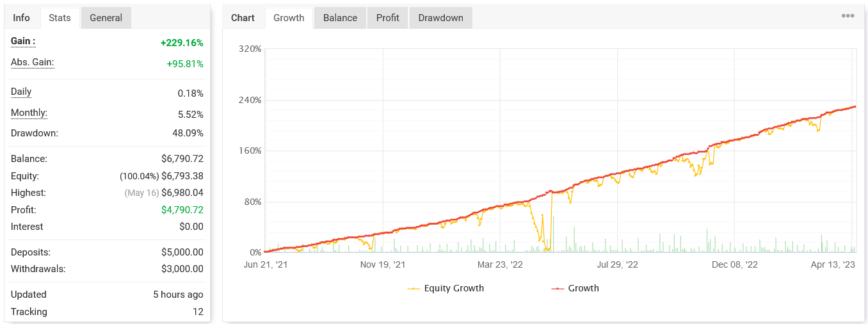Click the Highest balance May 16 value
Screen dimensions: 868x324
(x=164, y=193)
